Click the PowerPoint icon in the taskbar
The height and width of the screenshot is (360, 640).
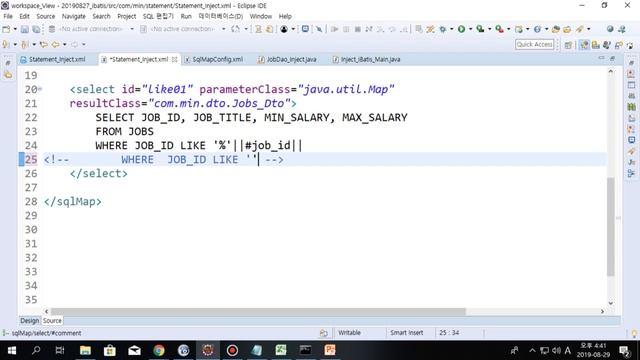pyautogui.click(x=330, y=350)
